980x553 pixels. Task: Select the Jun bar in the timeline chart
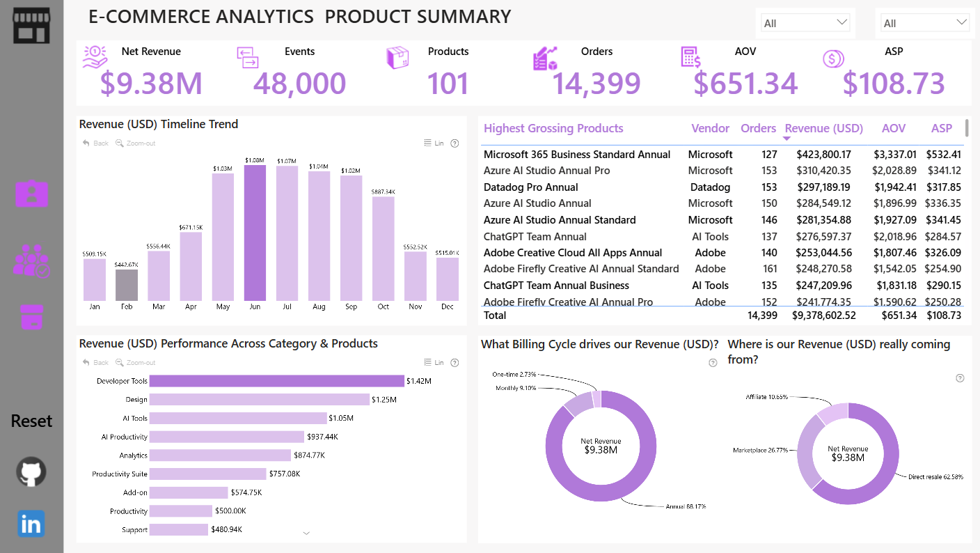[x=255, y=233]
